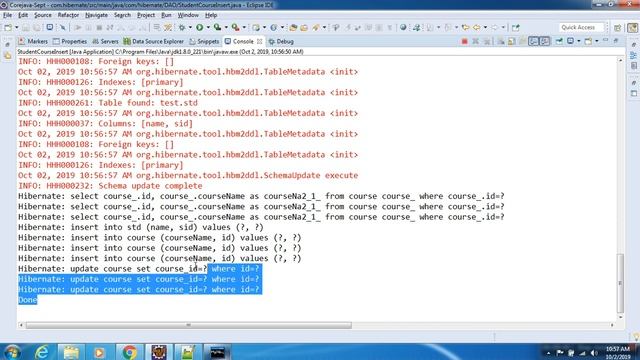The height and width of the screenshot is (360, 640).
Task: Open the New file dropdown arrow
Action: click(x=16, y=27)
